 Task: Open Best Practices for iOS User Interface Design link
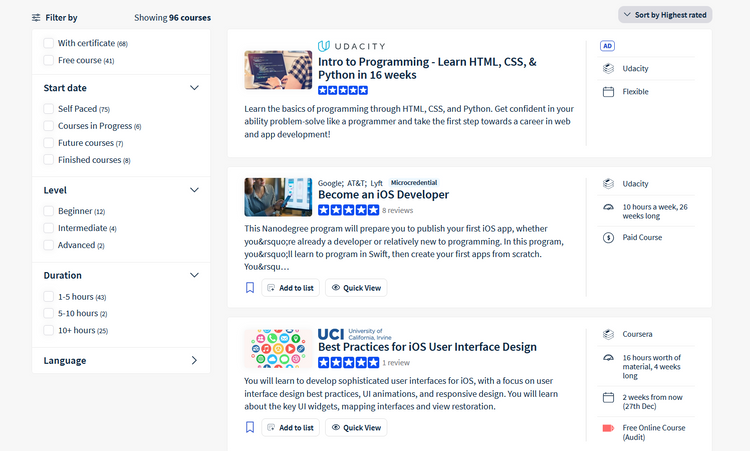click(x=427, y=347)
